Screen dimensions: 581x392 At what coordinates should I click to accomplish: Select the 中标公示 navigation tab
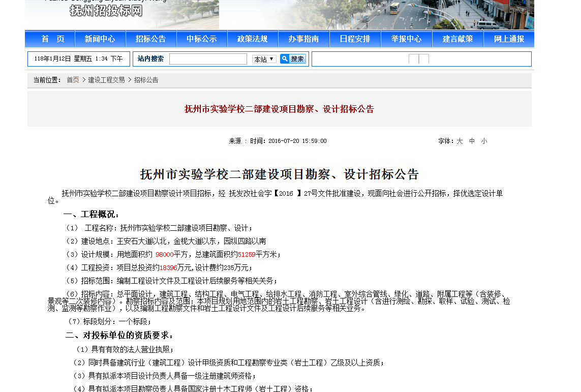[202, 39]
